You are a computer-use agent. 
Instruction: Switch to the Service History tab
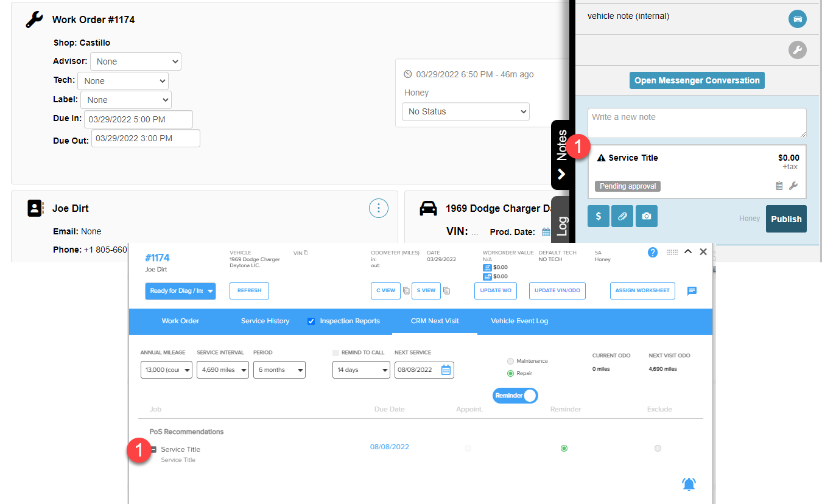coord(265,321)
